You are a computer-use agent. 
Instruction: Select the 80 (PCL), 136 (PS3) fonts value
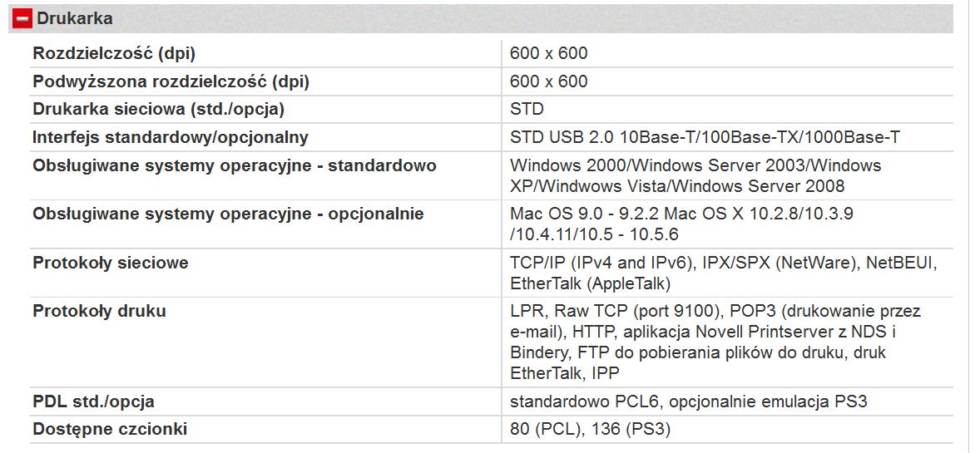point(590,430)
